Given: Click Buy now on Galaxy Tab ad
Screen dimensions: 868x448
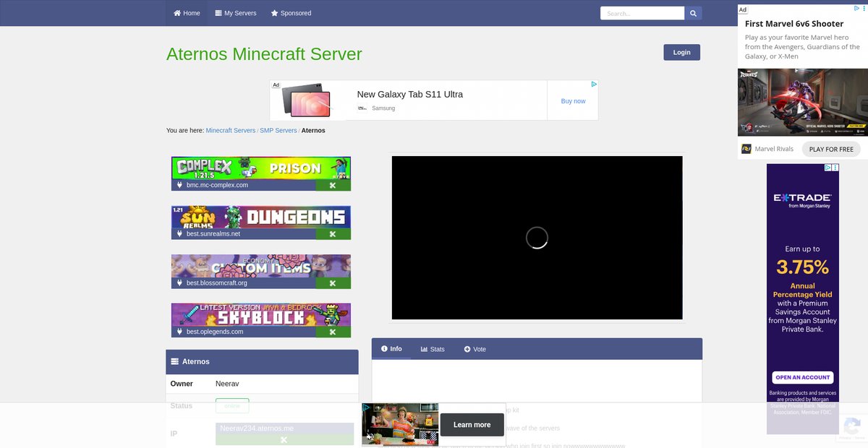Looking at the screenshot, I should (573, 101).
